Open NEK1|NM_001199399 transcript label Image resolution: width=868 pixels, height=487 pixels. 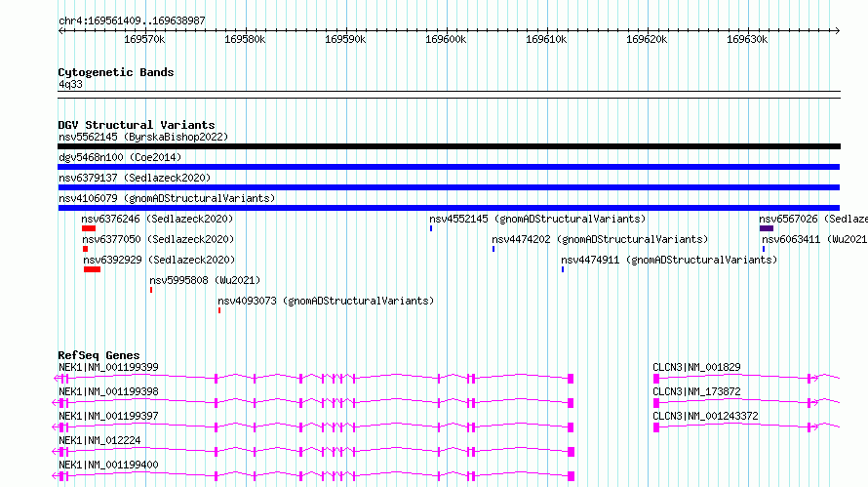click(108, 367)
